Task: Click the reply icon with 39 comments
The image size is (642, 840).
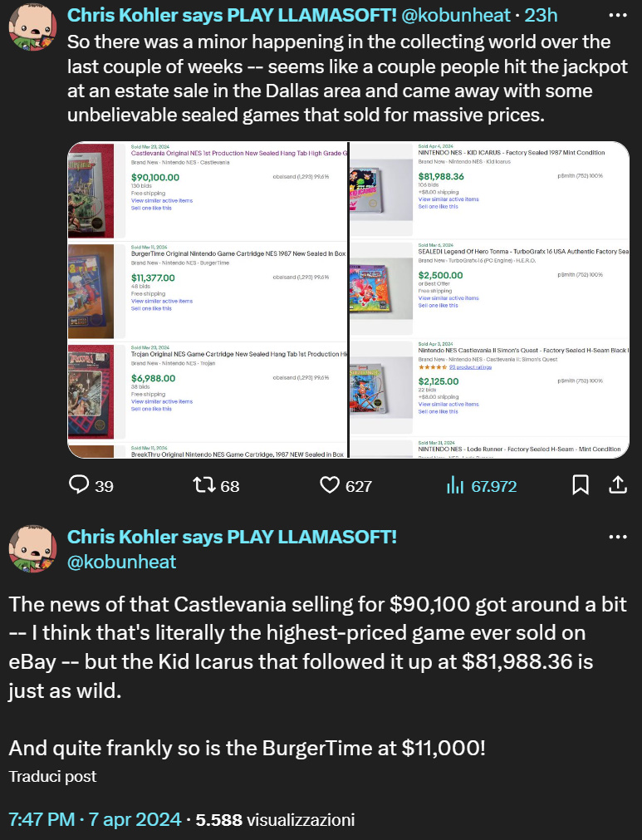Action: coord(79,485)
